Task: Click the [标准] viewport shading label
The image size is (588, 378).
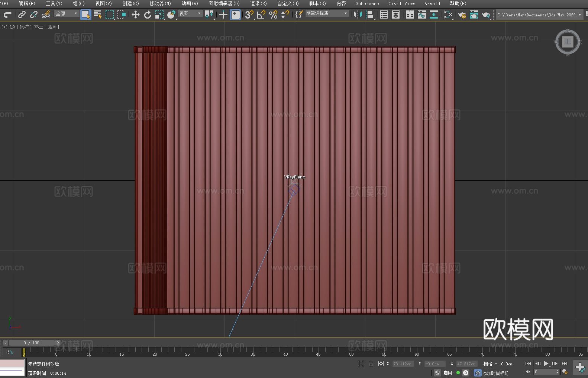Action: click(x=26, y=27)
